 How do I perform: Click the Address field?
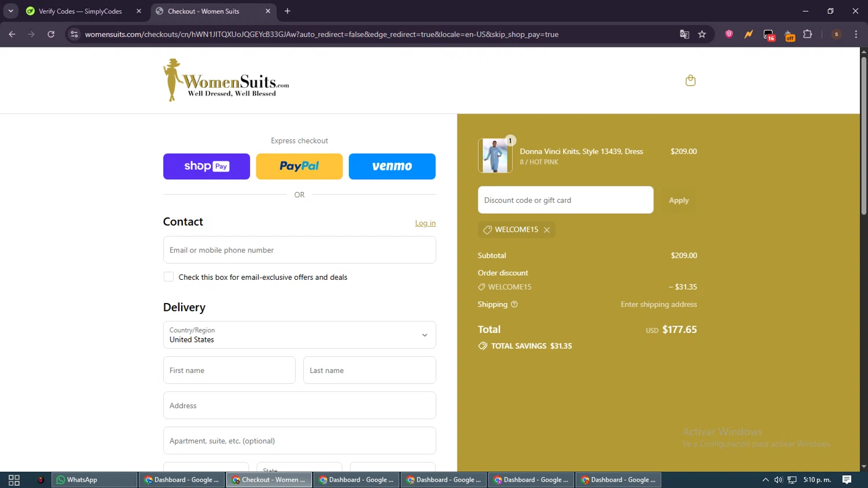coord(299,405)
